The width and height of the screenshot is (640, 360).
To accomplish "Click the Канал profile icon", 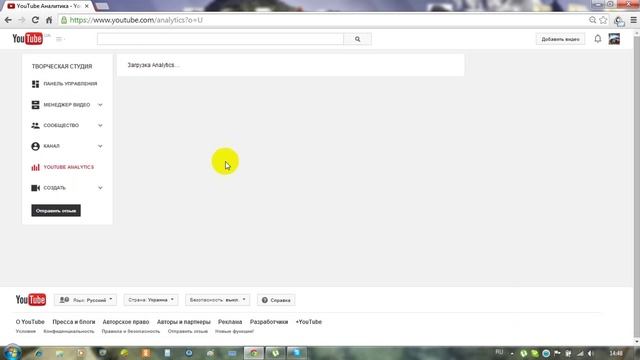I will tap(36, 146).
